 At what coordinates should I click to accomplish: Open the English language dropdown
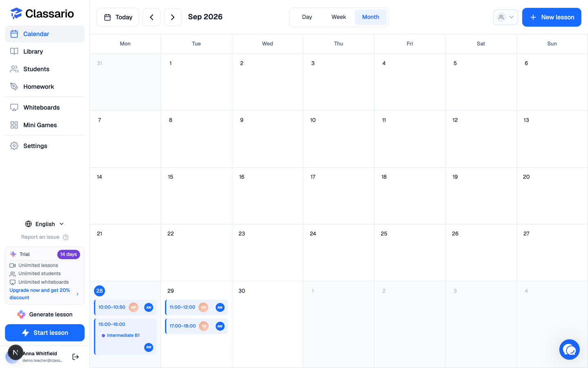(x=45, y=224)
